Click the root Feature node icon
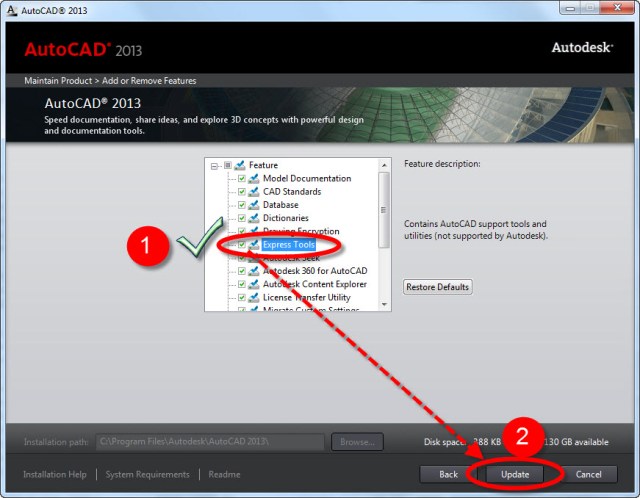 pyautogui.click(x=240, y=165)
